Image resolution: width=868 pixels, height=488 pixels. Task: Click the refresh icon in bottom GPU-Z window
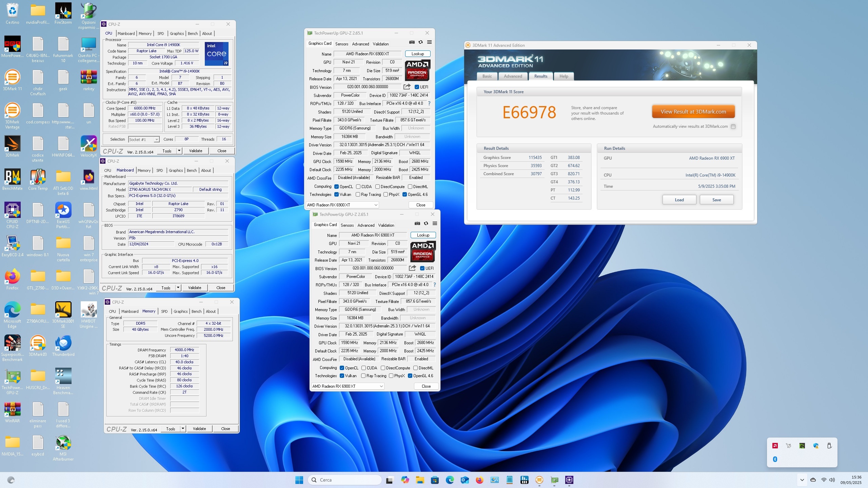click(x=426, y=224)
